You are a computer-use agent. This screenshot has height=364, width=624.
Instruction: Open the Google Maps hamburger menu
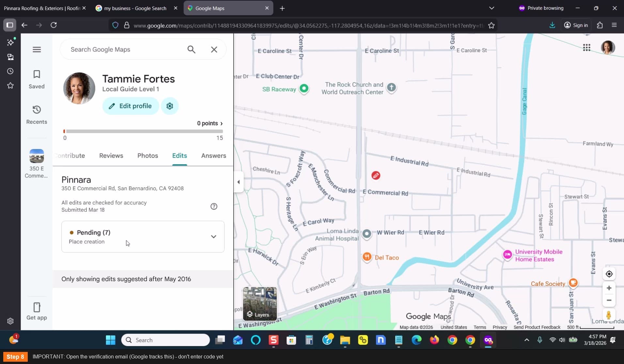[x=37, y=50]
